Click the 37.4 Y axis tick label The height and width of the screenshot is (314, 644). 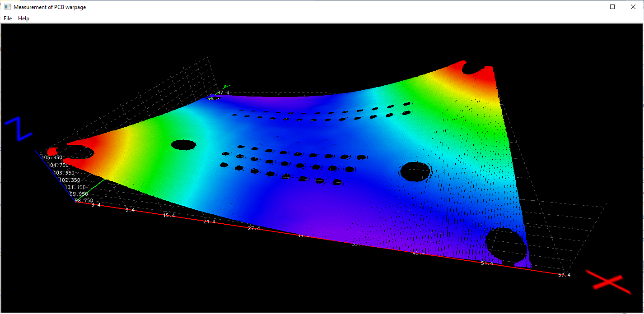(223, 93)
